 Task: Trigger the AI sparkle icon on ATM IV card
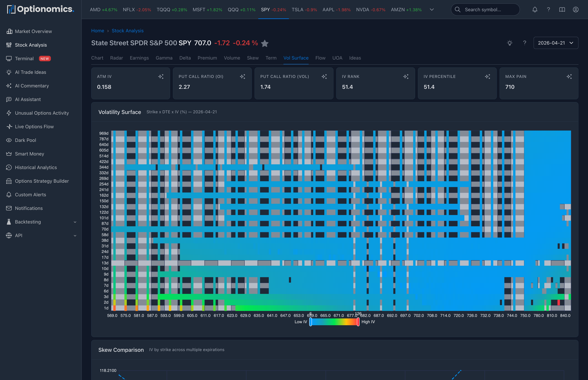[x=161, y=77]
